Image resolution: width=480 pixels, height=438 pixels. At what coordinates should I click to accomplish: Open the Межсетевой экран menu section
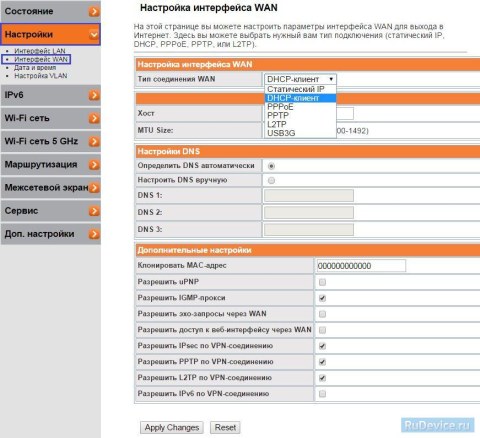click(x=51, y=188)
